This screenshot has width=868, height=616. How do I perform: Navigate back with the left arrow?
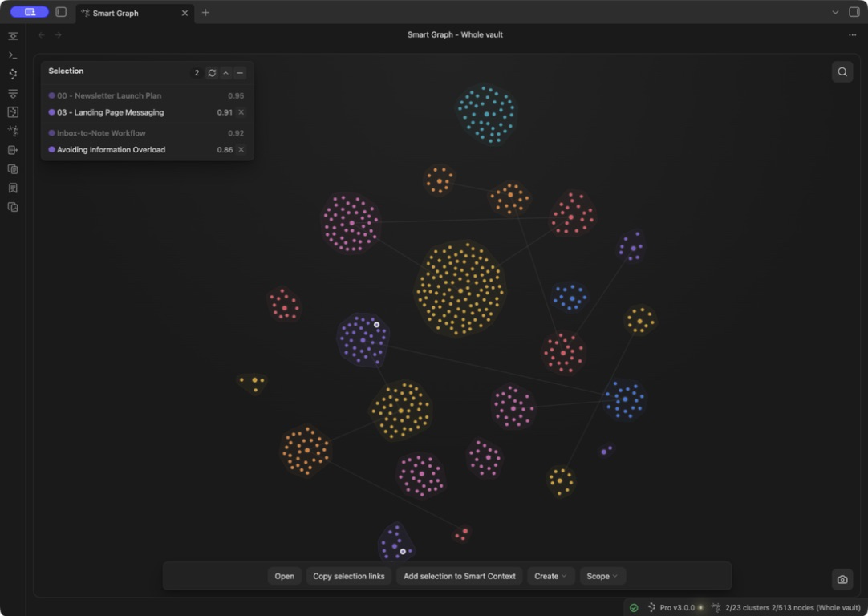pyautogui.click(x=42, y=34)
